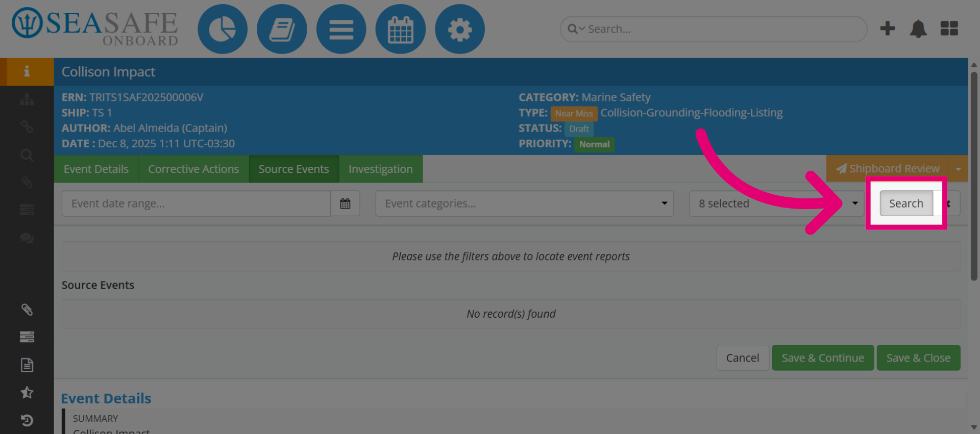Click the upper server rows sidebar icon
This screenshot has height=434, width=980.
click(27, 210)
